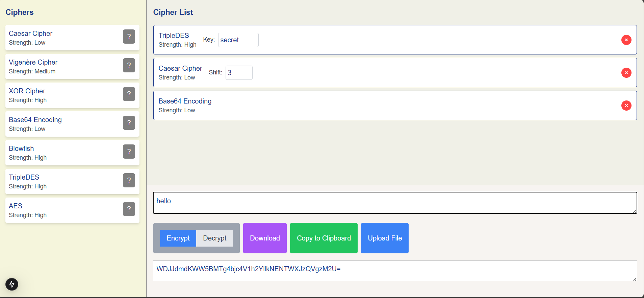
Task: Open help for Caesar Cipher in sidebar
Action: pos(129,37)
